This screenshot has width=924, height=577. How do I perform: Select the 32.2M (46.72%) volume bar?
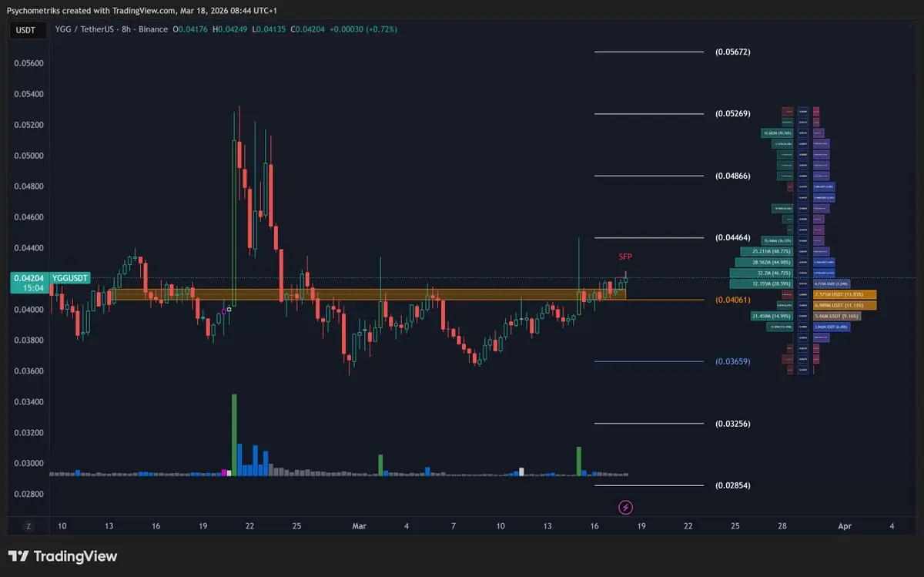(x=762, y=273)
